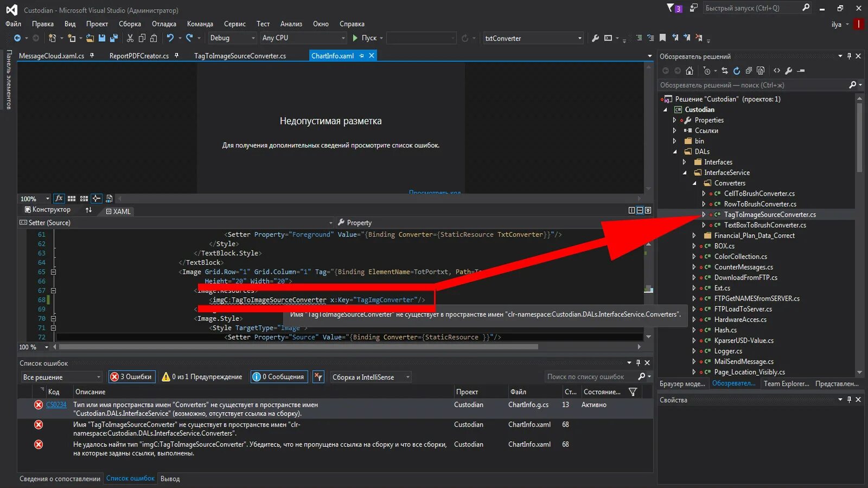
Task: Open the Any CPU platform dropdown
Action: tap(303, 38)
